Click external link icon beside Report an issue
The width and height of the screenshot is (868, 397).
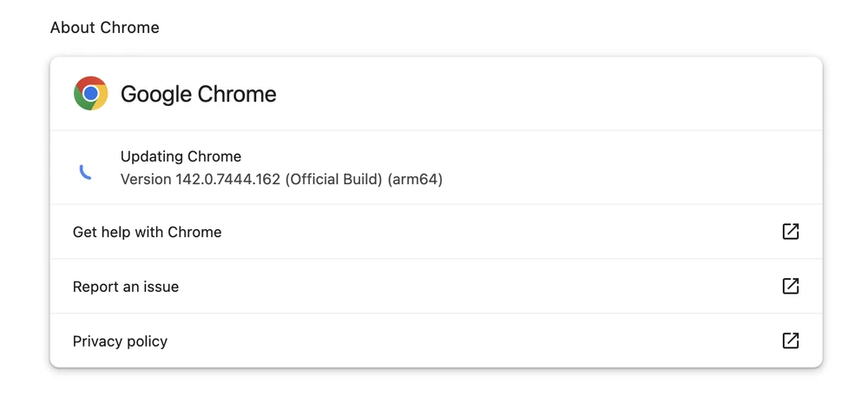pyautogui.click(x=791, y=287)
